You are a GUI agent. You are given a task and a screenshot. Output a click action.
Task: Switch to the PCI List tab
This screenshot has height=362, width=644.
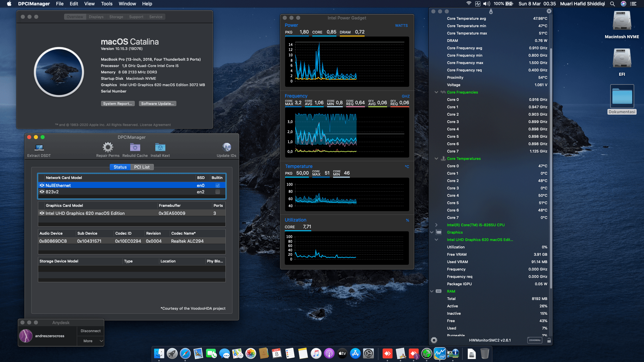[x=142, y=167]
